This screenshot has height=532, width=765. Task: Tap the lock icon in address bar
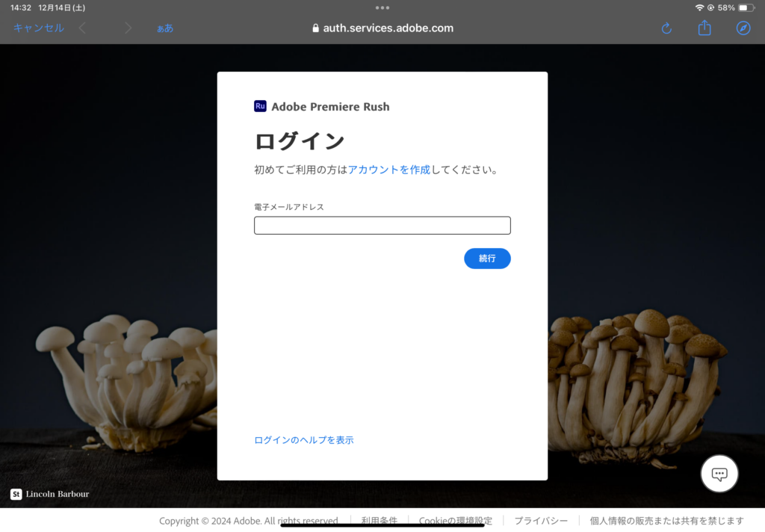tap(315, 28)
